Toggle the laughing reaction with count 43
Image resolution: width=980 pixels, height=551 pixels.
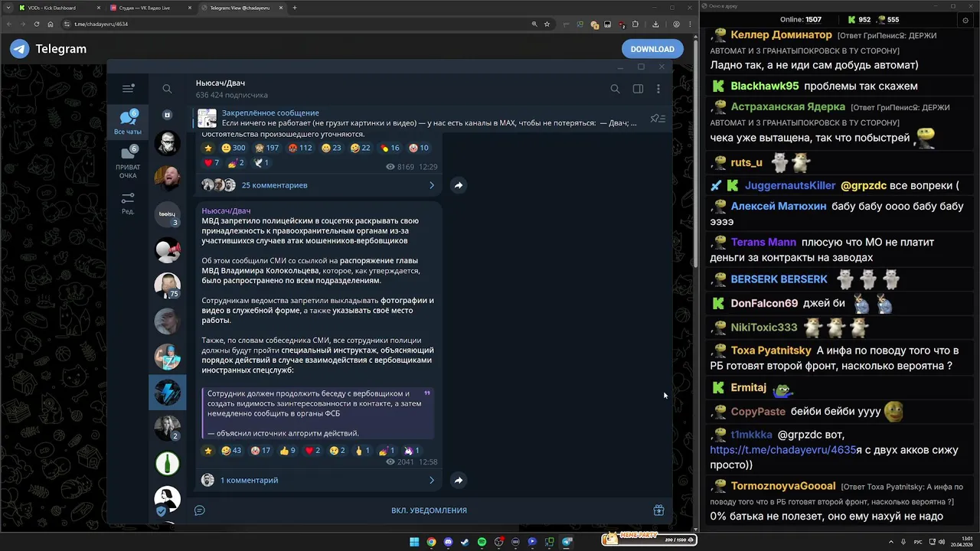pos(231,451)
